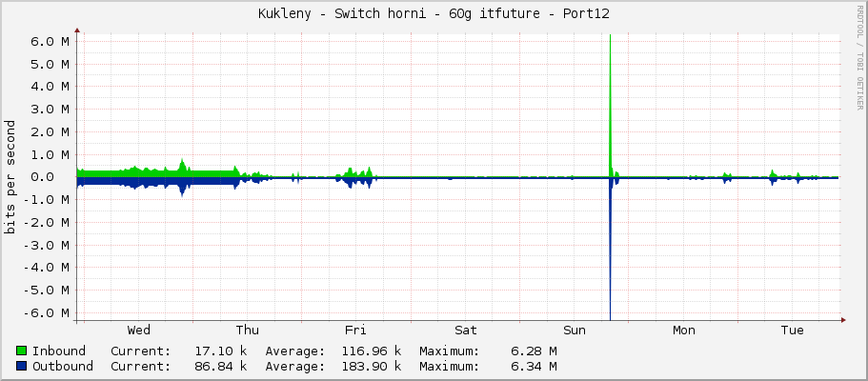Screen dimensions: 868x381
Task: Click the blue Outbound legend swatch
Action: coord(22,366)
